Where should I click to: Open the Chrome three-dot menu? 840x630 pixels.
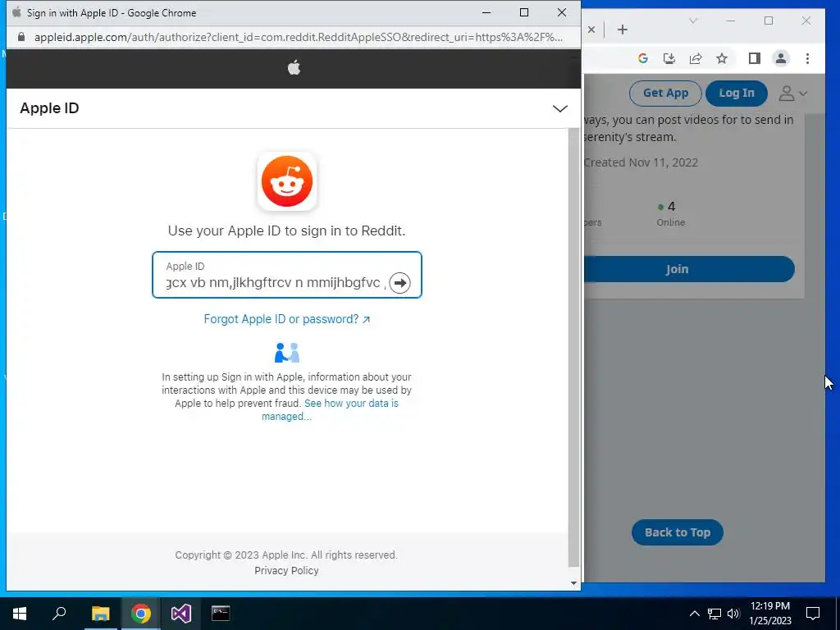point(807,58)
